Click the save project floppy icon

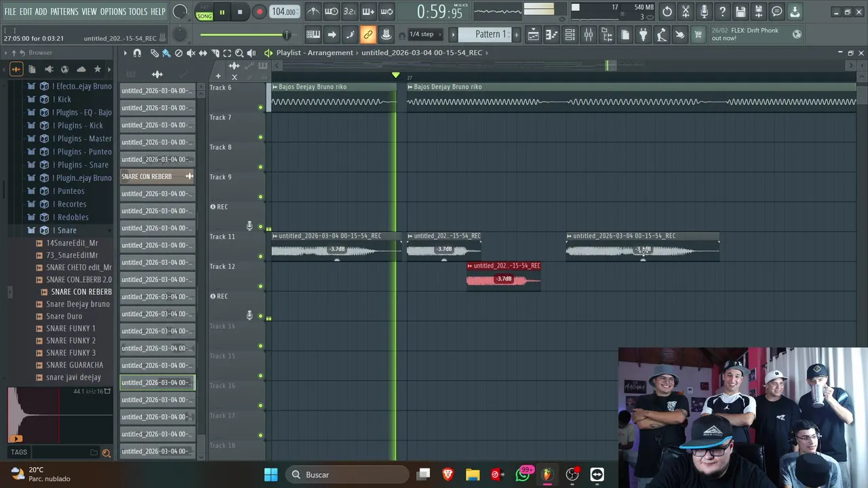[x=741, y=12]
